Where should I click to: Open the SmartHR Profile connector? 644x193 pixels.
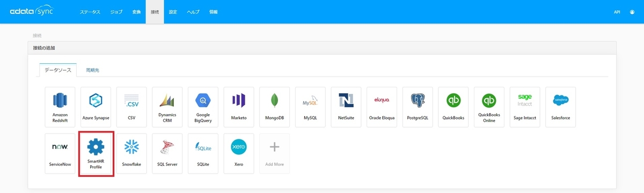click(96, 153)
